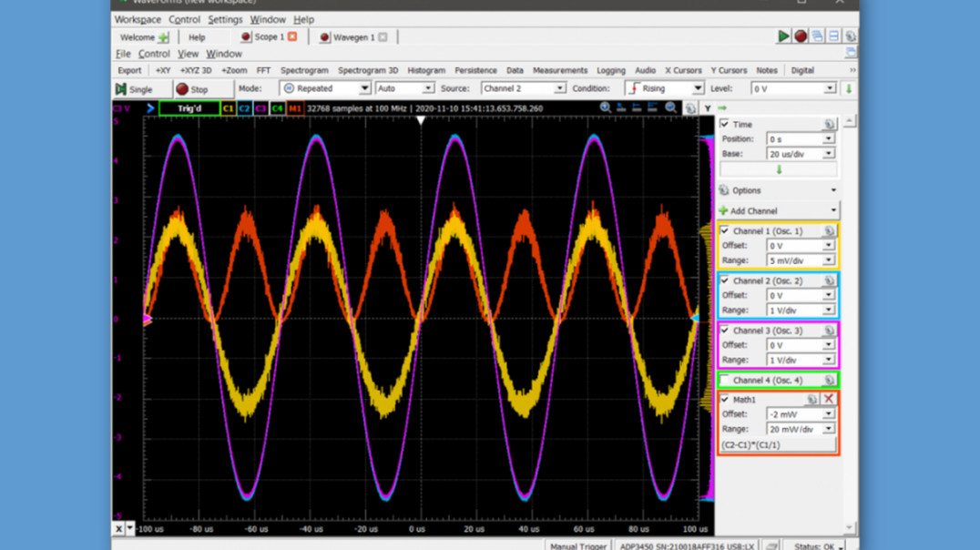
Task: Expand the toolbar overflow chevron
Action: (852, 71)
